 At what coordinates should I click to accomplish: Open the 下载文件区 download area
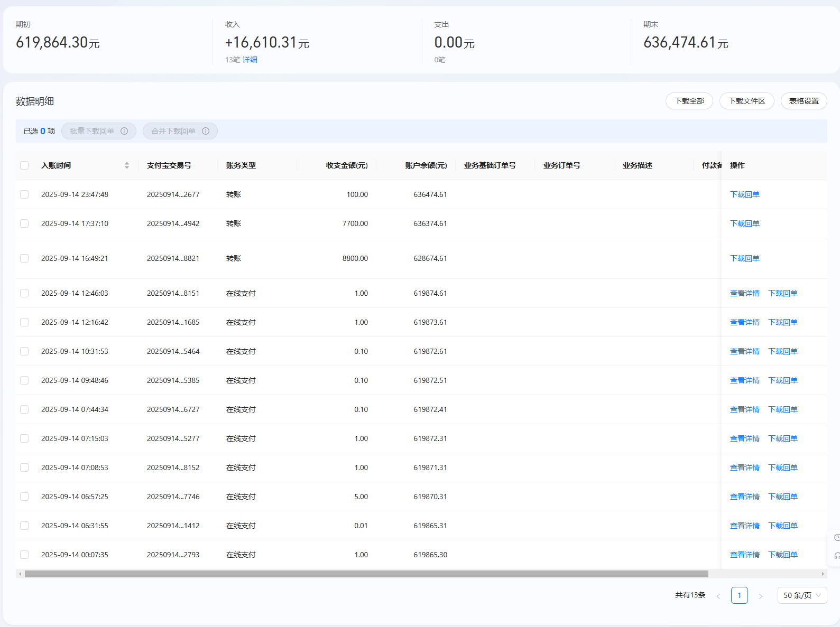pos(746,101)
